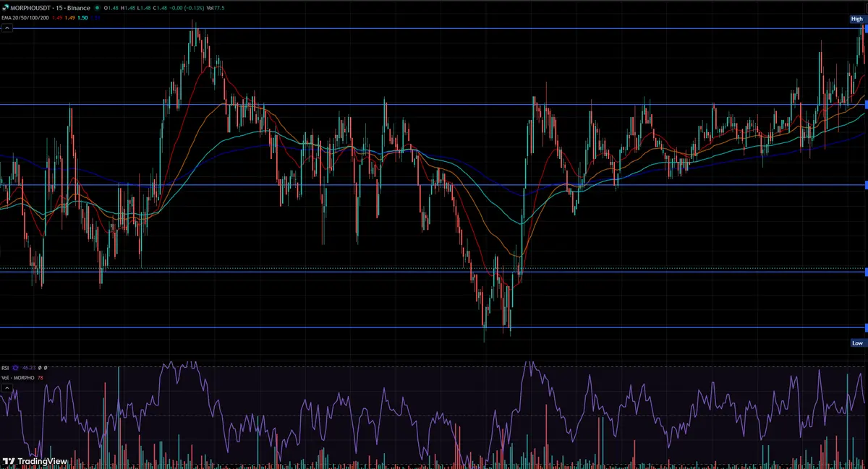Click the -0.00 (-0.13%) change value
This screenshot has width=868, height=469.
pyautogui.click(x=186, y=8)
